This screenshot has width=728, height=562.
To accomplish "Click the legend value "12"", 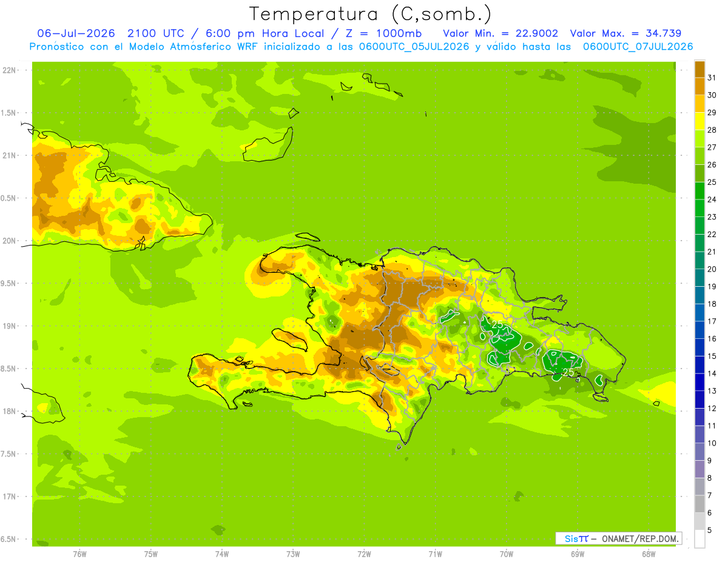I will click(712, 409).
